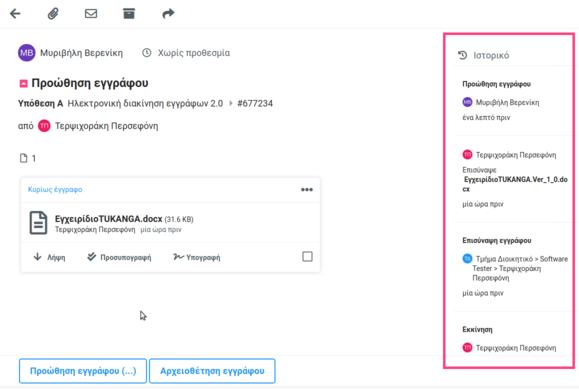Tick the checkbox on the document card

pyautogui.click(x=307, y=256)
